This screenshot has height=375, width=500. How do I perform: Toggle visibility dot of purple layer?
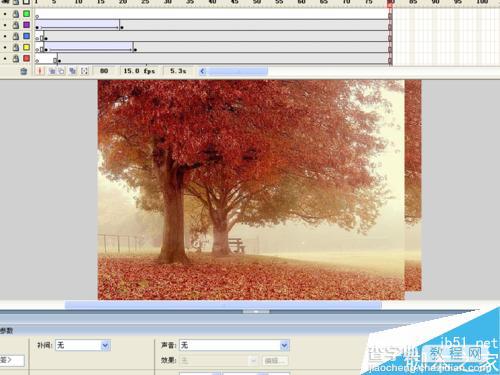pyautogui.click(x=5, y=25)
